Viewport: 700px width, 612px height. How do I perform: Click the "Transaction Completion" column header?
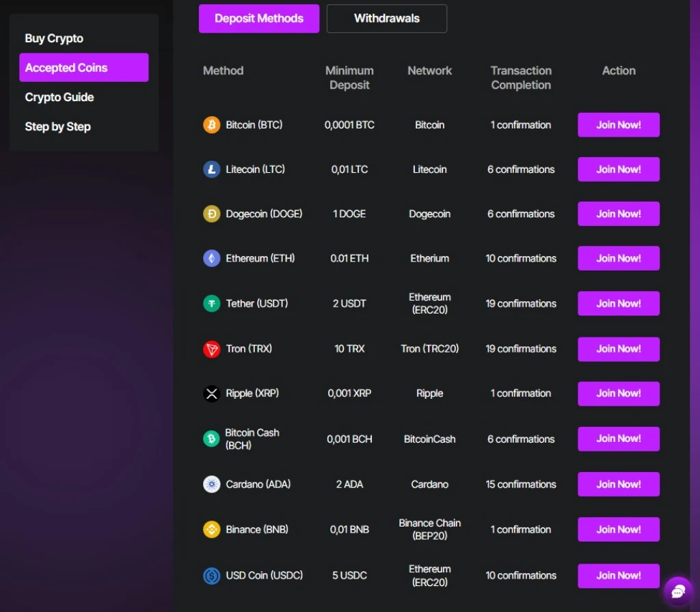[521, 78]
